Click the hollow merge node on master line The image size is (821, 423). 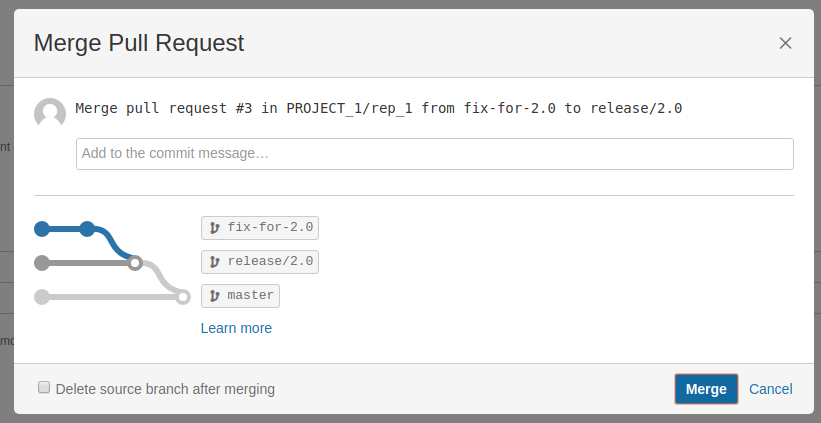point(182,296)
